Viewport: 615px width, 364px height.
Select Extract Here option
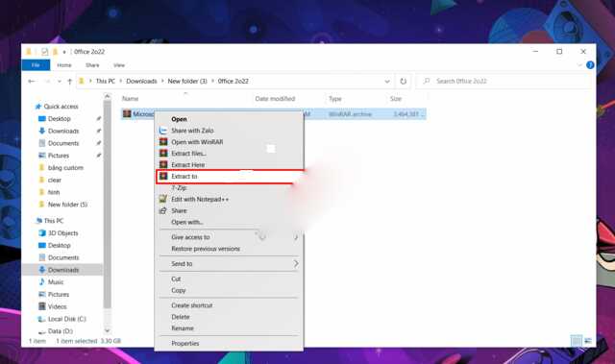[188, 165]
